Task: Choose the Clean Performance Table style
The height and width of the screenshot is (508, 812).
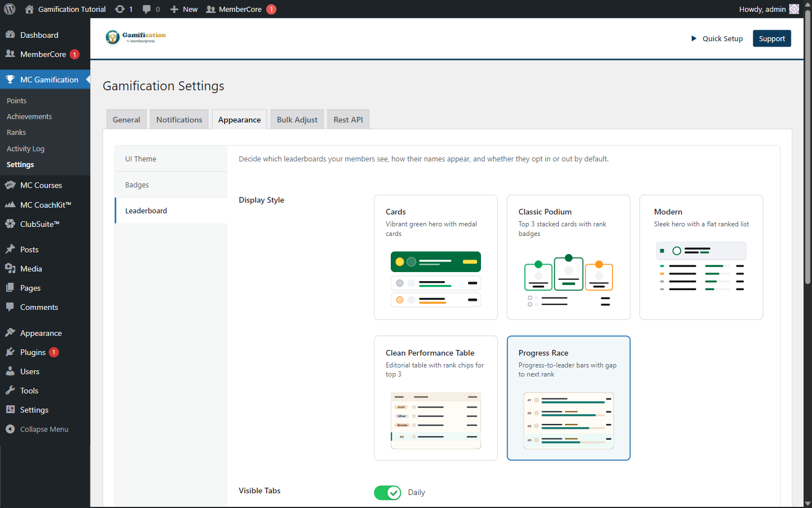Action: 436,398
